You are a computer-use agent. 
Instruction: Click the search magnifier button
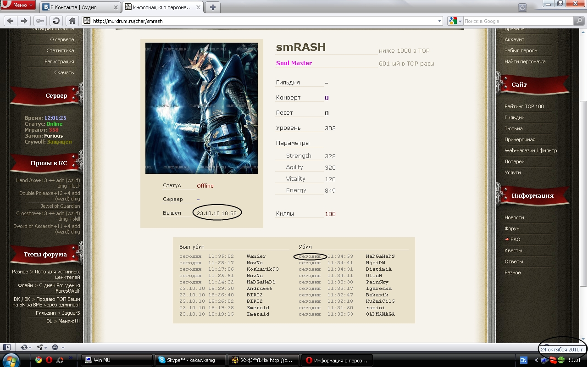[x=579, y=21]
